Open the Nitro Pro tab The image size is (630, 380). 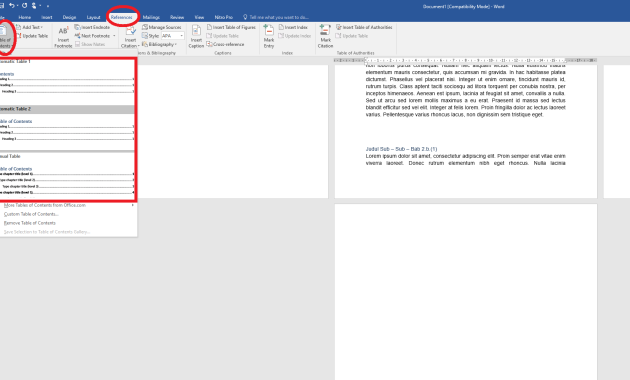223,17
